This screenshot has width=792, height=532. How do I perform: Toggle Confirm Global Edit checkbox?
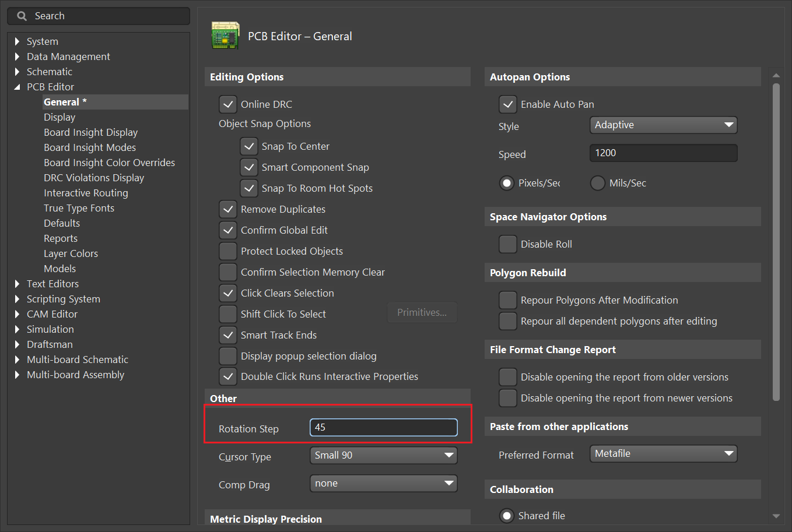[x=227, y=230]
